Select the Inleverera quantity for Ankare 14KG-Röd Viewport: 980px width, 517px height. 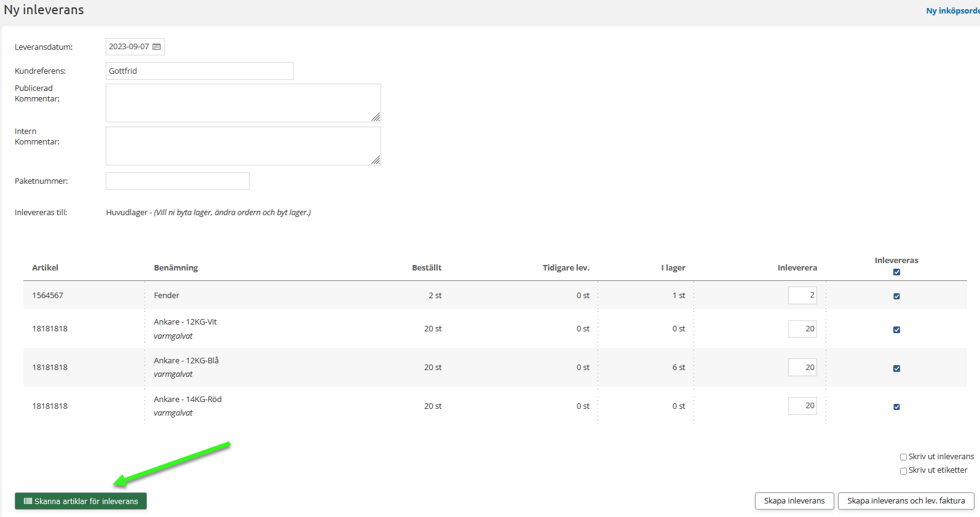802,406
